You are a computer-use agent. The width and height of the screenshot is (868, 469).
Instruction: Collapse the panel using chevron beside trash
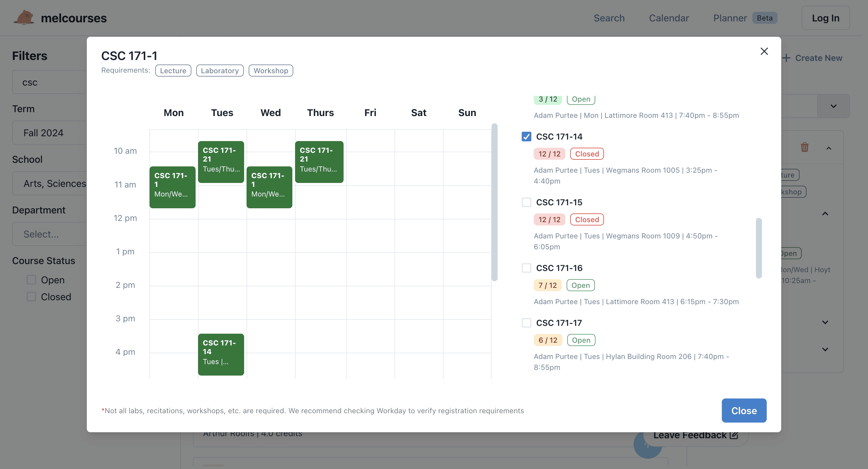tap(829, 148)
